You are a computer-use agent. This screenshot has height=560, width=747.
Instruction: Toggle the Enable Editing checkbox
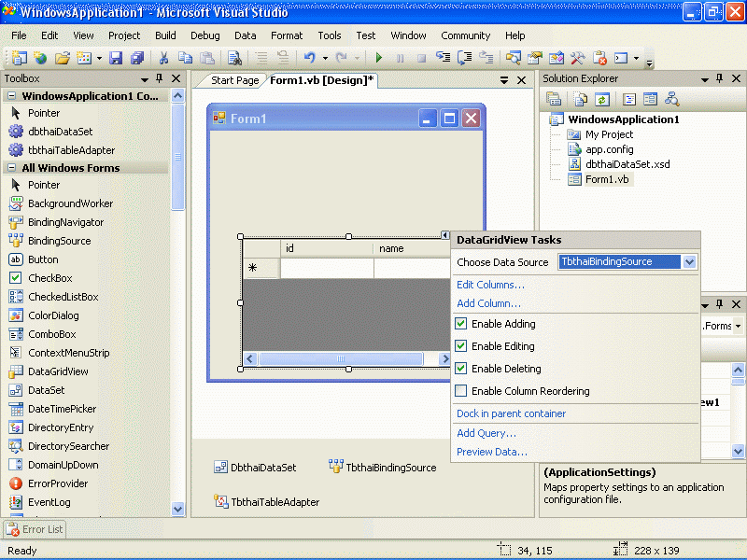(460, 346)
